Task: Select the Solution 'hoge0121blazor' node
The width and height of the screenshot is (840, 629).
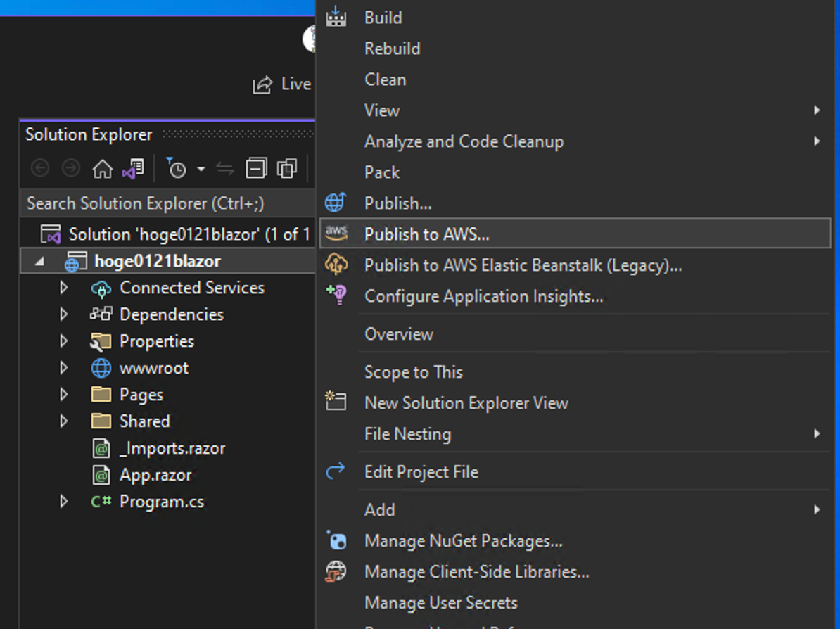Action: coord(177,234)
